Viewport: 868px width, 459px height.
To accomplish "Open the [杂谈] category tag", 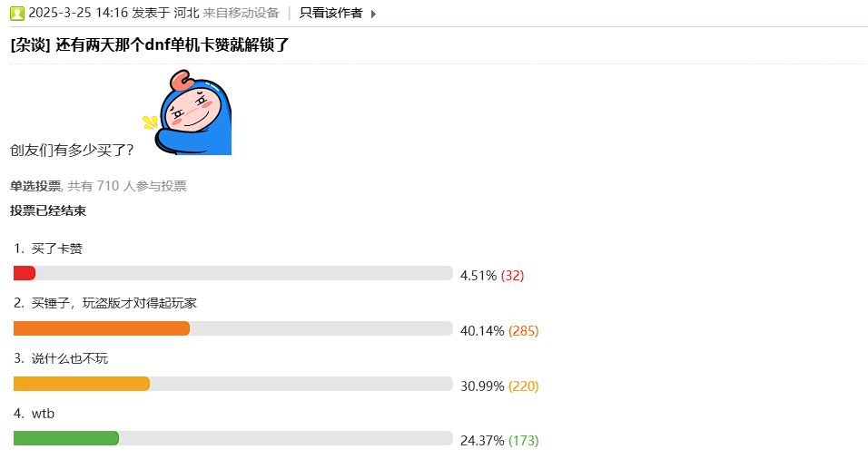I will [x=30, y=44].
